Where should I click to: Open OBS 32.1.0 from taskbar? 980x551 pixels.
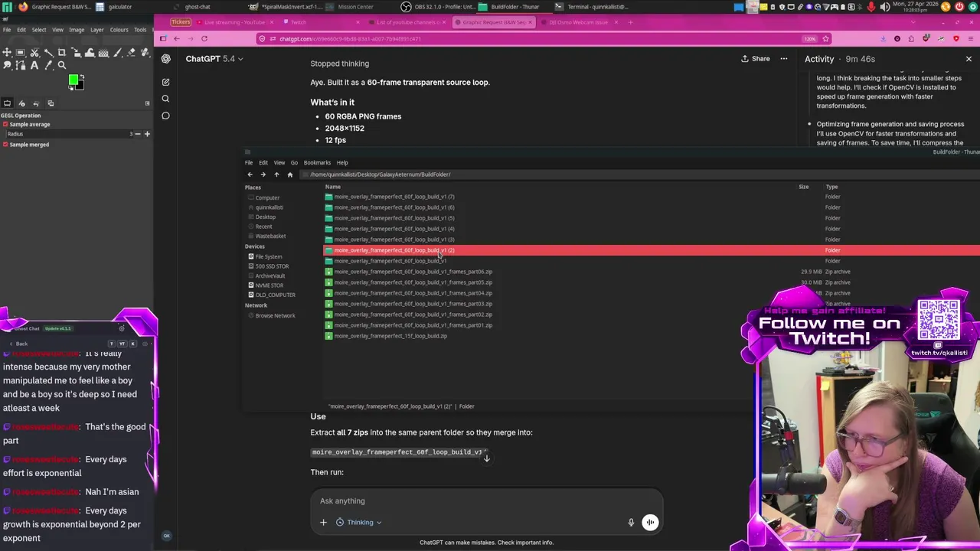437,7
